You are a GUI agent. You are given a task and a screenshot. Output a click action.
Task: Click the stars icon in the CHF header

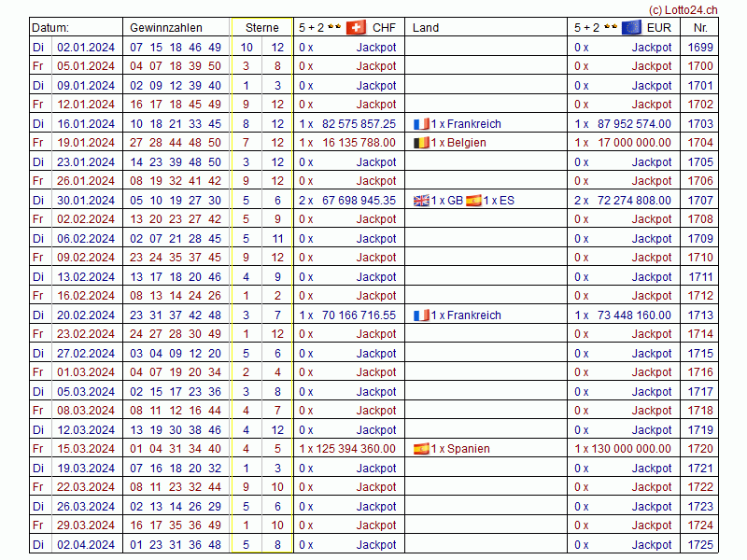[x=334, y=28]
